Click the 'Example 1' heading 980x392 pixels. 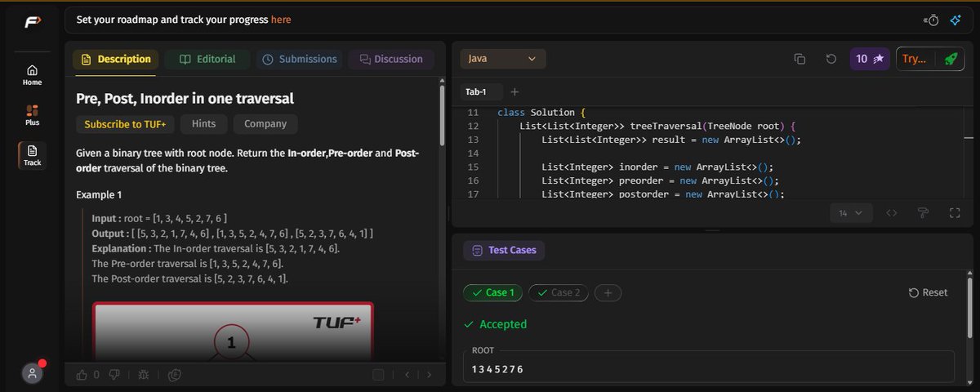[x=99, y=195]
